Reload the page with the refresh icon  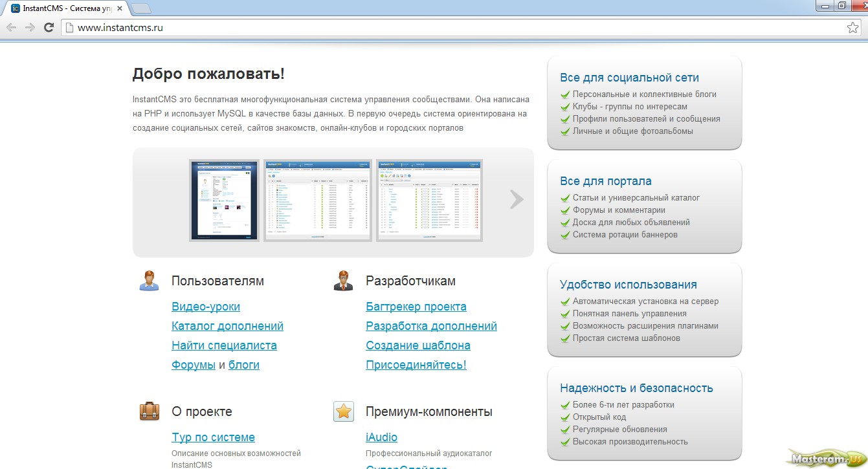tap(49, 27)
